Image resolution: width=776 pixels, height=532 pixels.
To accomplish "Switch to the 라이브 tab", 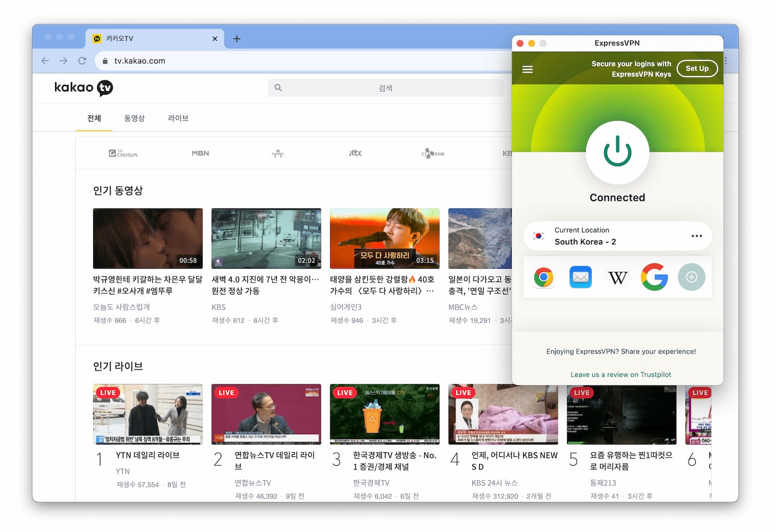I will point(177,118).
